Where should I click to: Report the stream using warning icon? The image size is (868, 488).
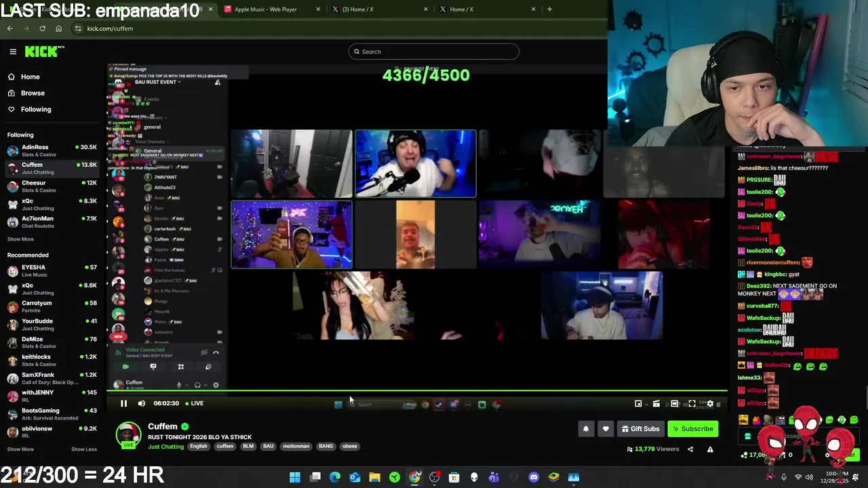point(710,449)
